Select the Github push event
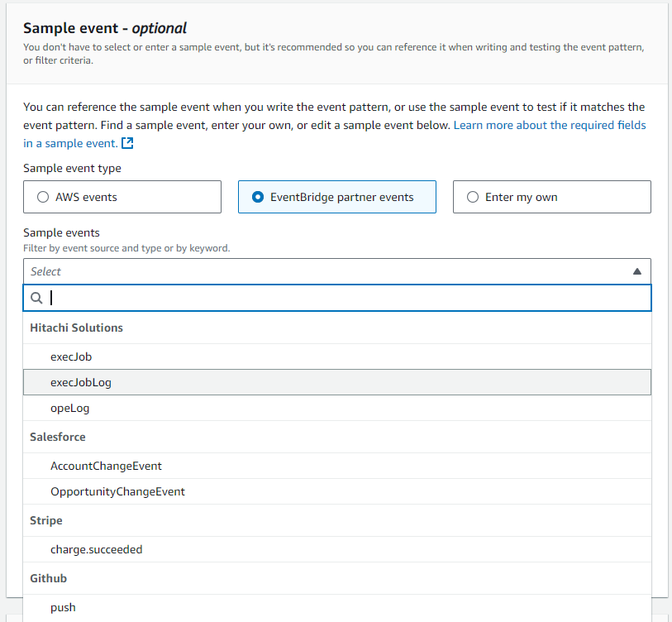 [x=63, y=607]
